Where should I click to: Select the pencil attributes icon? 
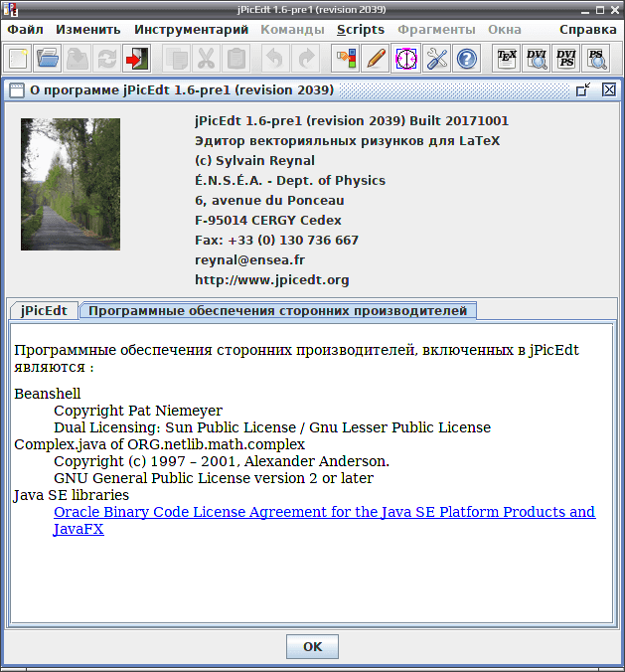[x=376, y=59]
